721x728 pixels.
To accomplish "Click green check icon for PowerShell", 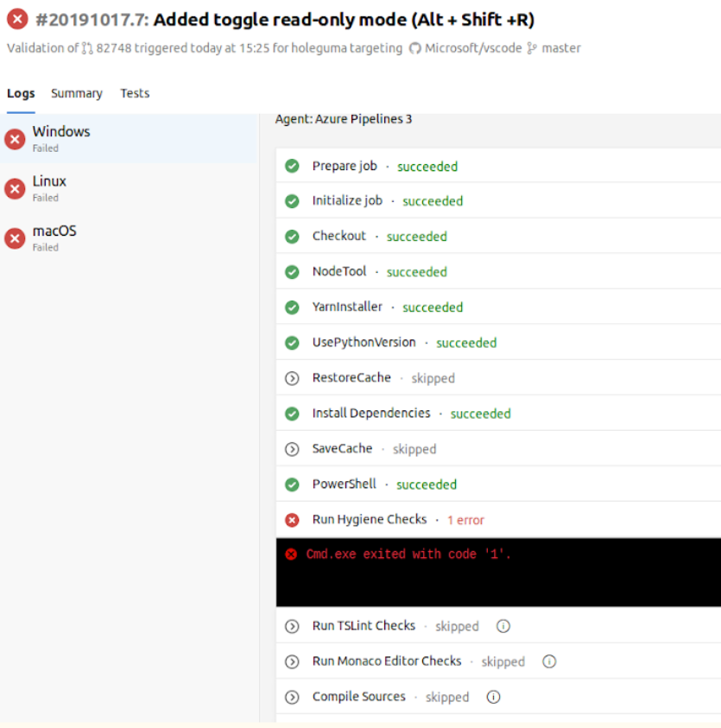I will [x=292, y=484].
